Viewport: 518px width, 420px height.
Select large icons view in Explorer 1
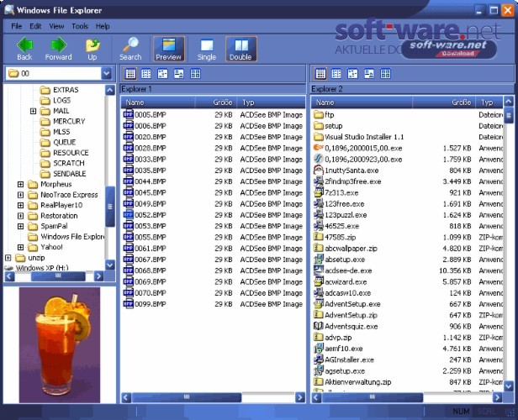(x=179, y=74)
